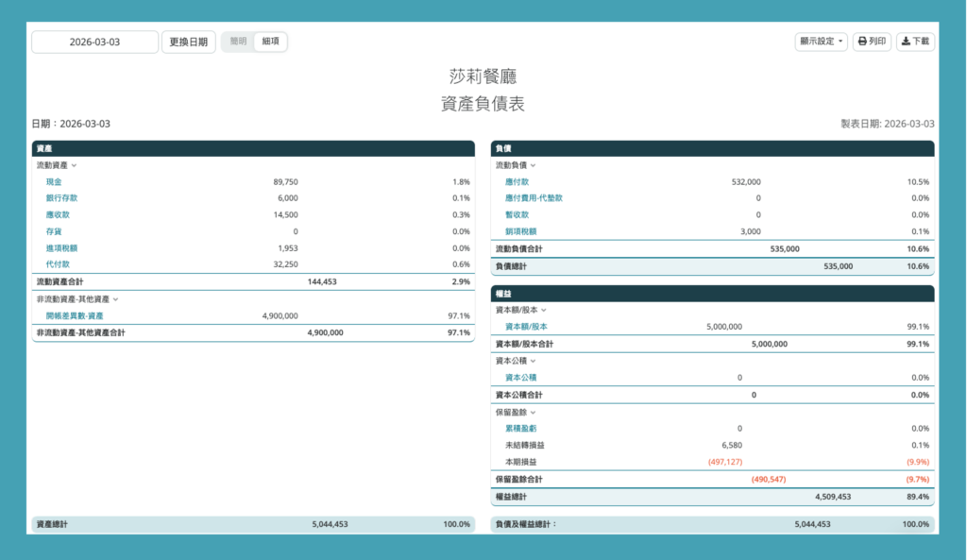Click the date field showing 2026-03-03
This screenshot has width=967, height=560.
(x=94, y=42)
